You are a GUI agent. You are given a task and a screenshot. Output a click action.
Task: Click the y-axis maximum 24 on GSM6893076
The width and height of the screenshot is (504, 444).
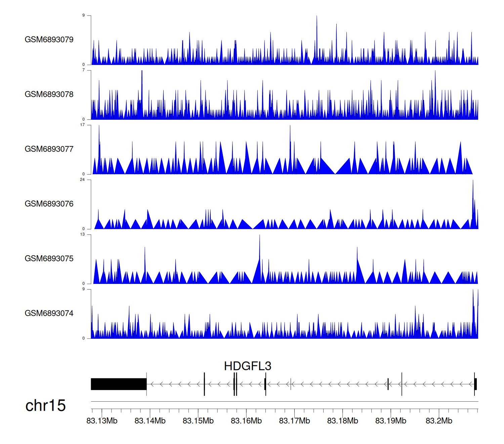tap(82, 180)
